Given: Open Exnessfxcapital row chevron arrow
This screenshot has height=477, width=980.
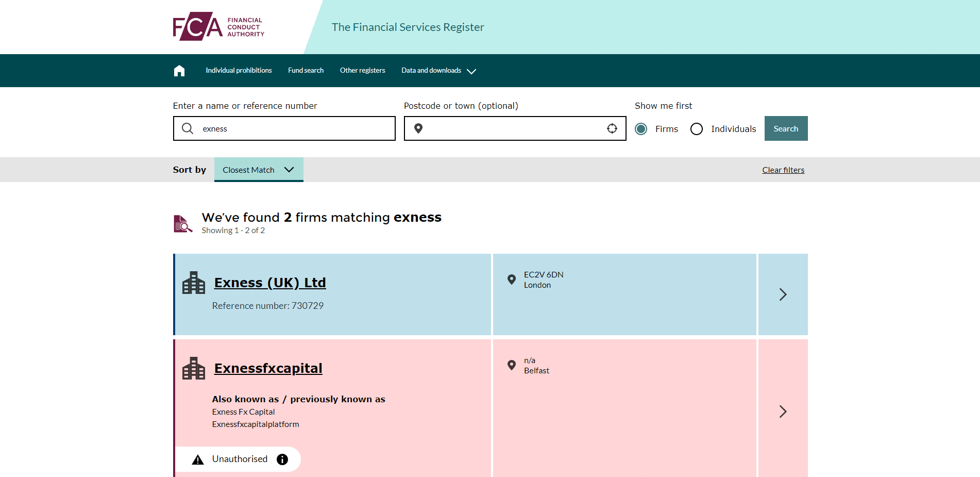Looking at the screenshot, I should point(783,411).
